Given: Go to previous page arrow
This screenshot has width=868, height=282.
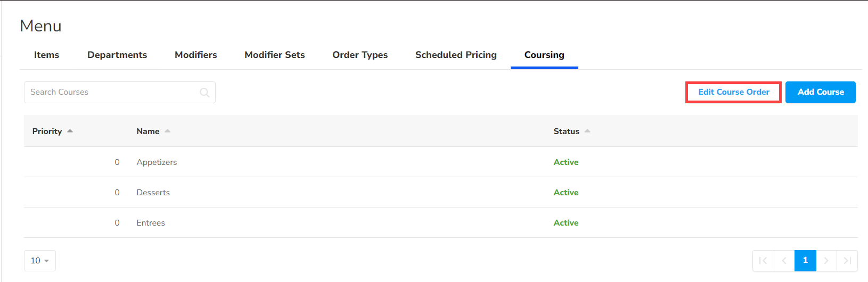Looking at the screenshot, I should click(784, 261).
